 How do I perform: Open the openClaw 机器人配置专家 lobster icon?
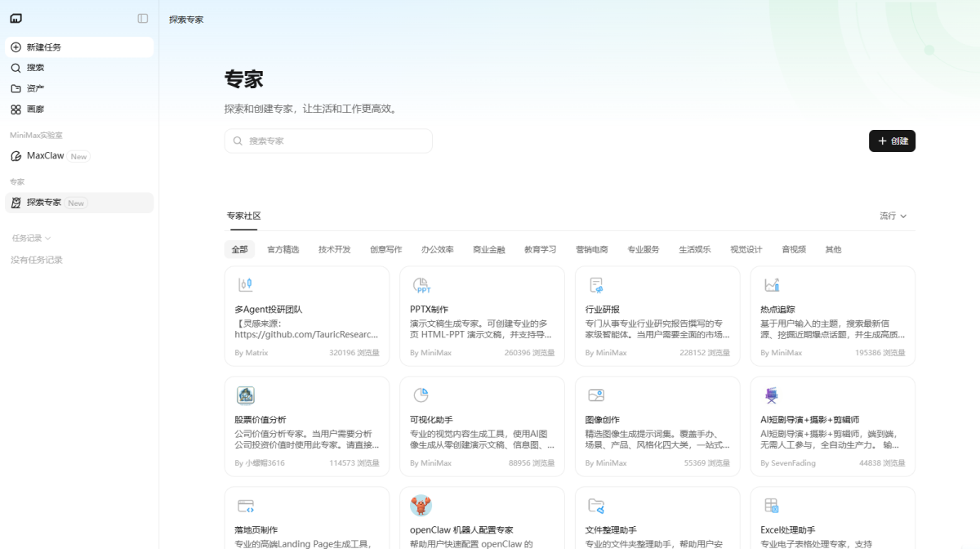click(x=421, y=506)
